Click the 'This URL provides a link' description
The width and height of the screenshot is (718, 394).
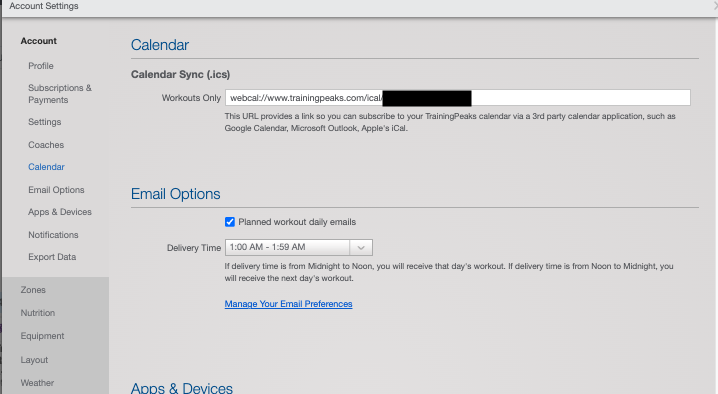pyautogui.click(x=450, y=122)
